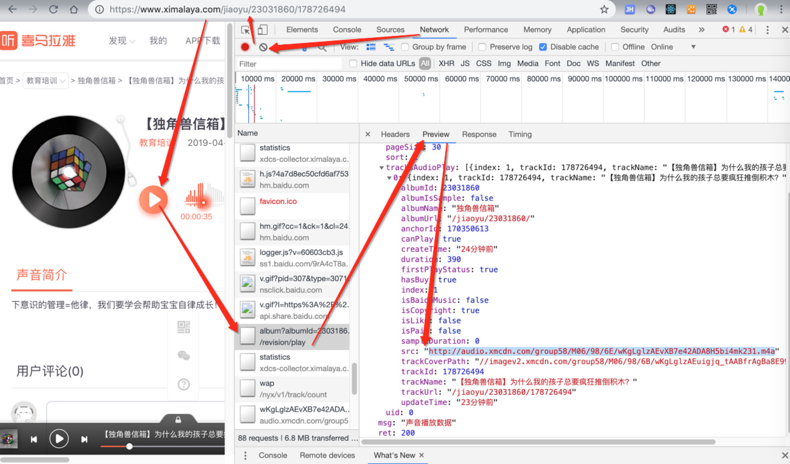Close the request details pane
790x464 pixels.
(x=368, y=134)
